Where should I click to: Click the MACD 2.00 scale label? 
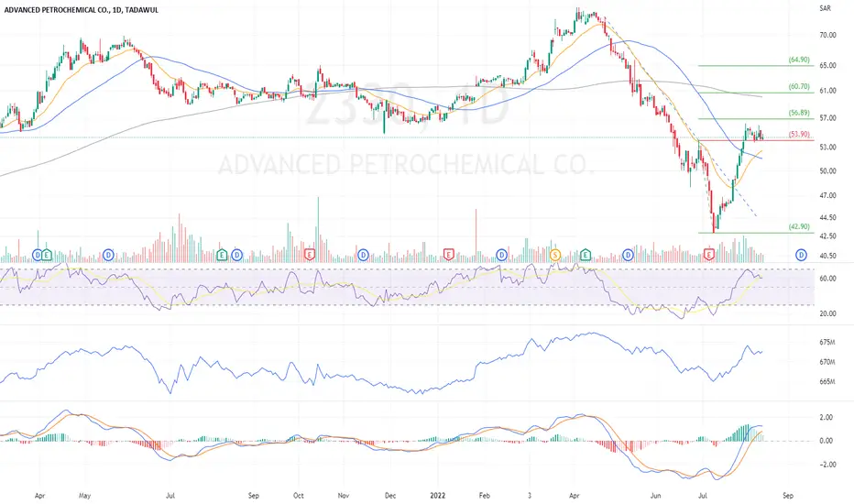click(827, 417)
